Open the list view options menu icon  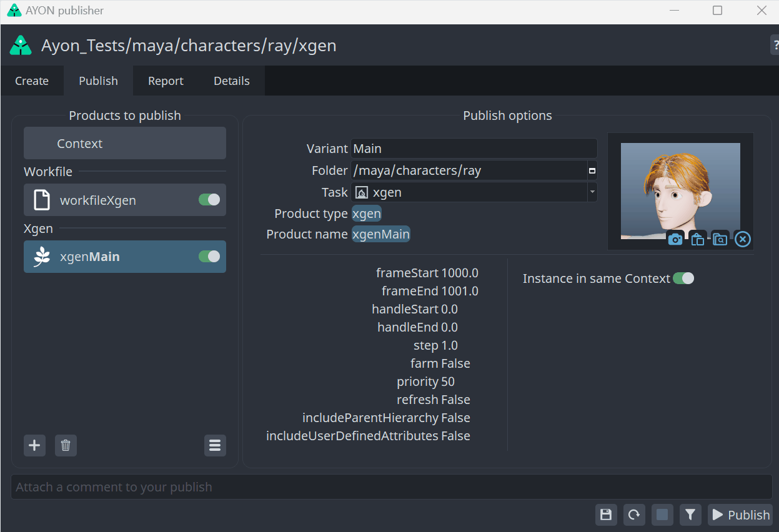[215, 445]
